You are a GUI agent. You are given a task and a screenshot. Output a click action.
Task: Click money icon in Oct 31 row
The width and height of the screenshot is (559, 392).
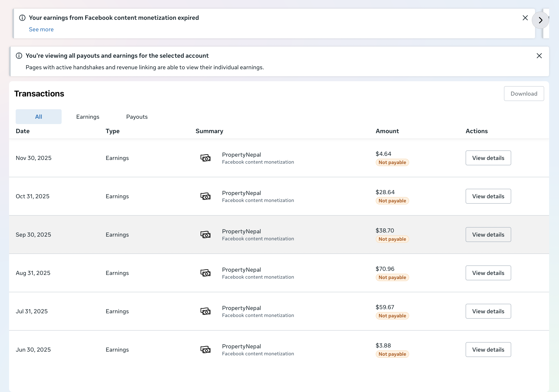(x=205, y=196)
